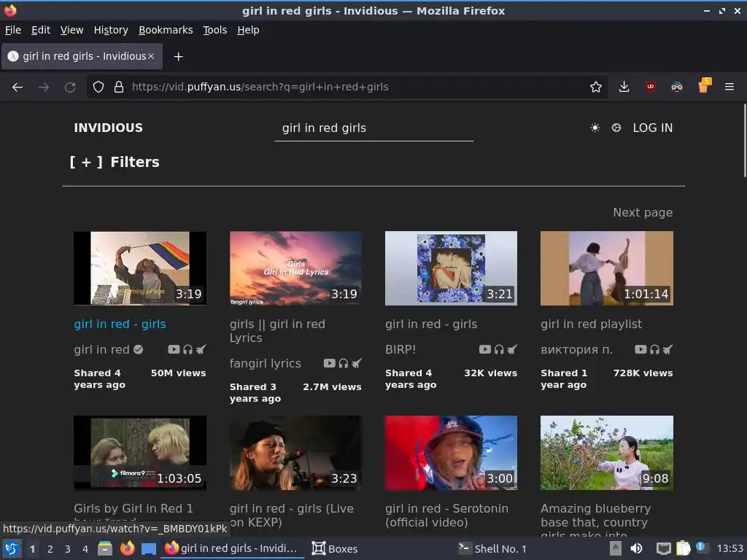The image size is (747, 560).
Task: Open the Tools menu
Action: (215, 30)
